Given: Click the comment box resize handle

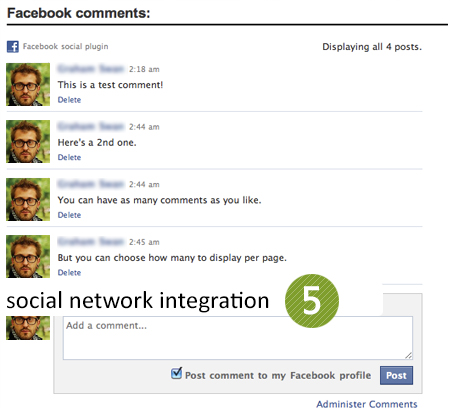Looking at the screenshot, I should pos(409,356).
